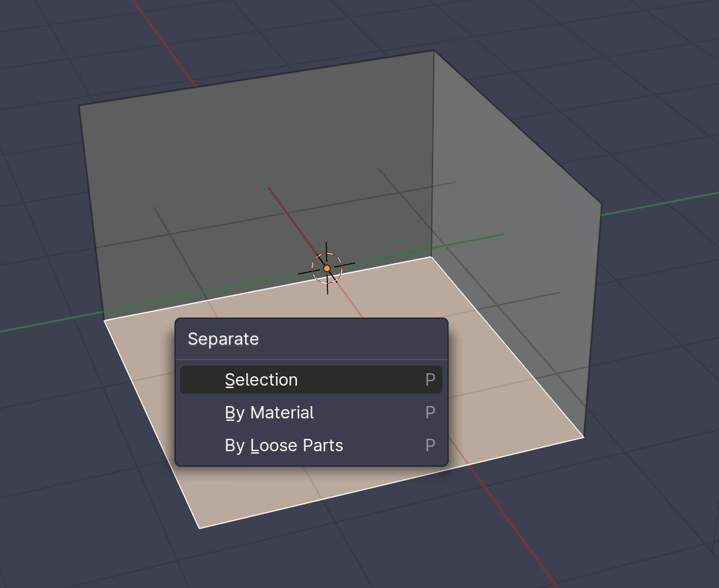Select the top edge of the back wall

click(x=256, y=78)
